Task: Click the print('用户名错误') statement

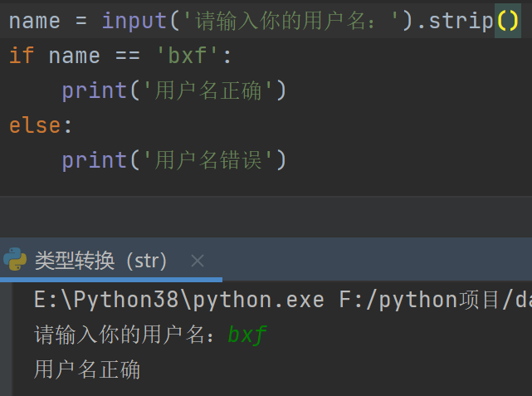Action: (173, 159)
